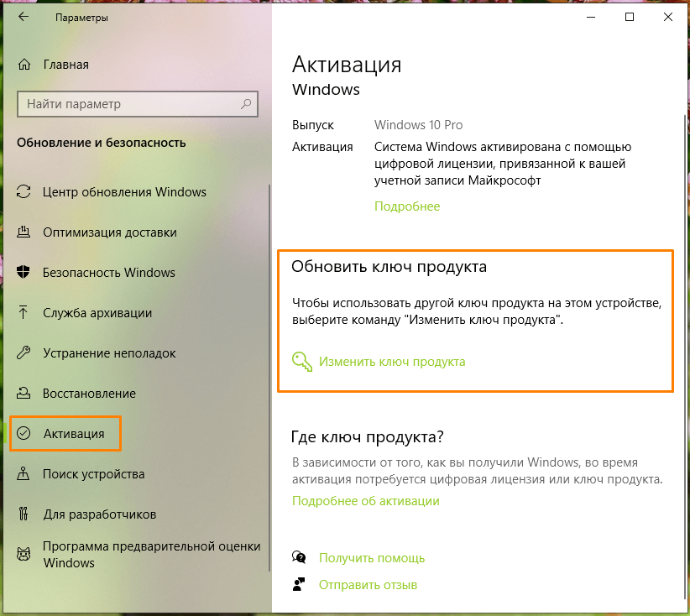Open Активация section label

point(74,434)
